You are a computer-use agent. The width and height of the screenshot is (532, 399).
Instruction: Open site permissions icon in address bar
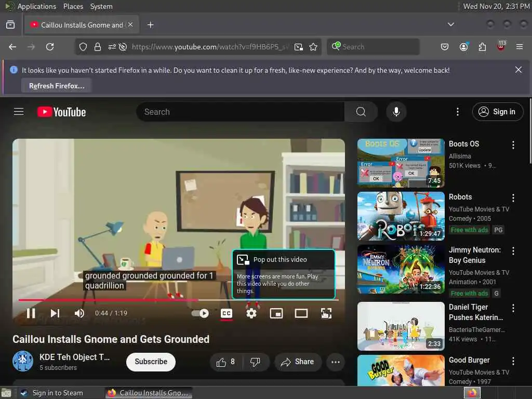112,47
